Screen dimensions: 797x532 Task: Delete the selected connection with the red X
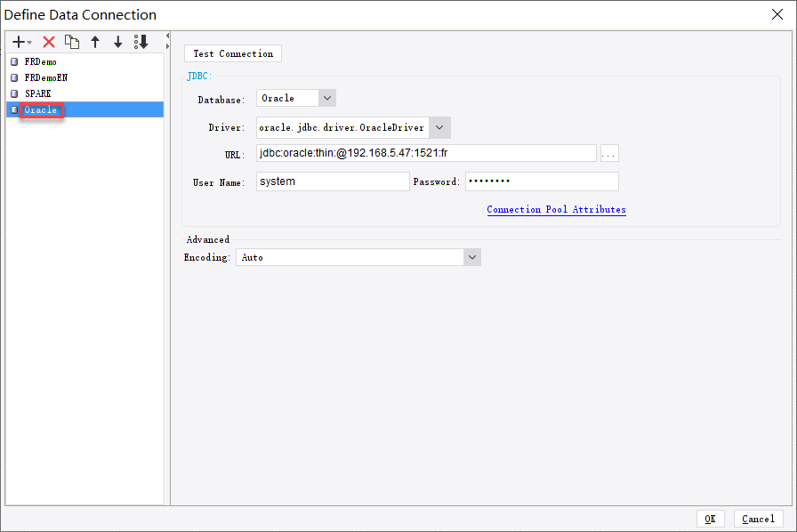click(48, 41)
